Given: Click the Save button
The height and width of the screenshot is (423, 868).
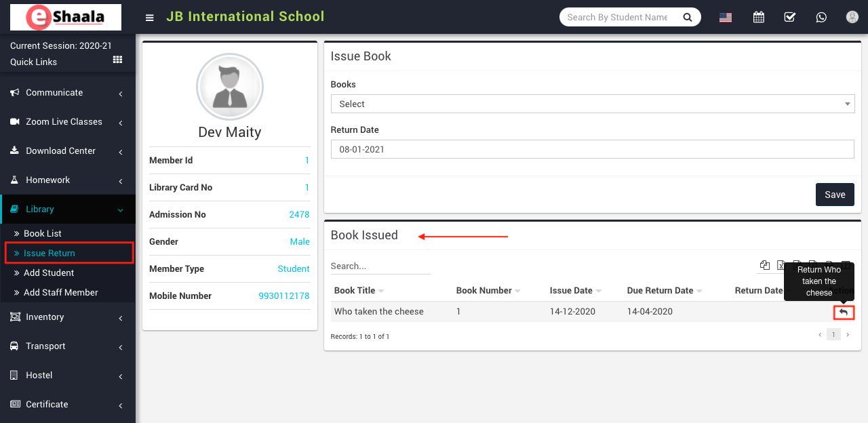Looking at the screenshot, I should pyautogui.click(x=835, y=195).
